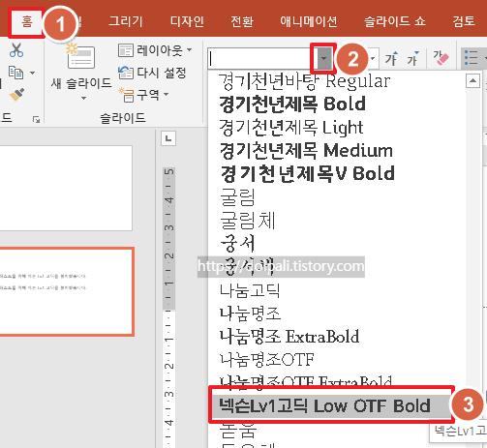
Task: Decrease font size with 가 down icon
Action: tap(412, 59)
